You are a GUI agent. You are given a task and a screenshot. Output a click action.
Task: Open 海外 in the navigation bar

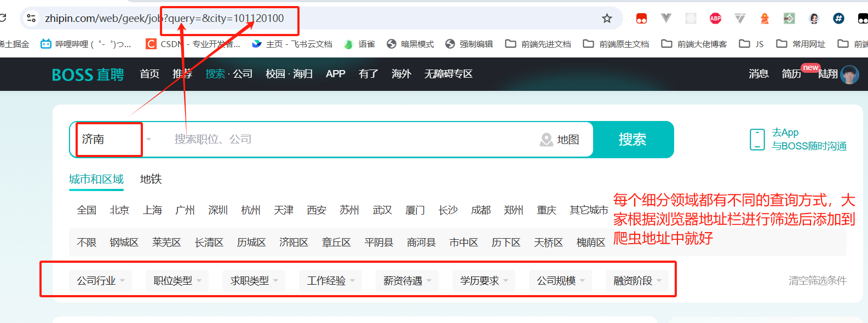click(x=401, y=74)
